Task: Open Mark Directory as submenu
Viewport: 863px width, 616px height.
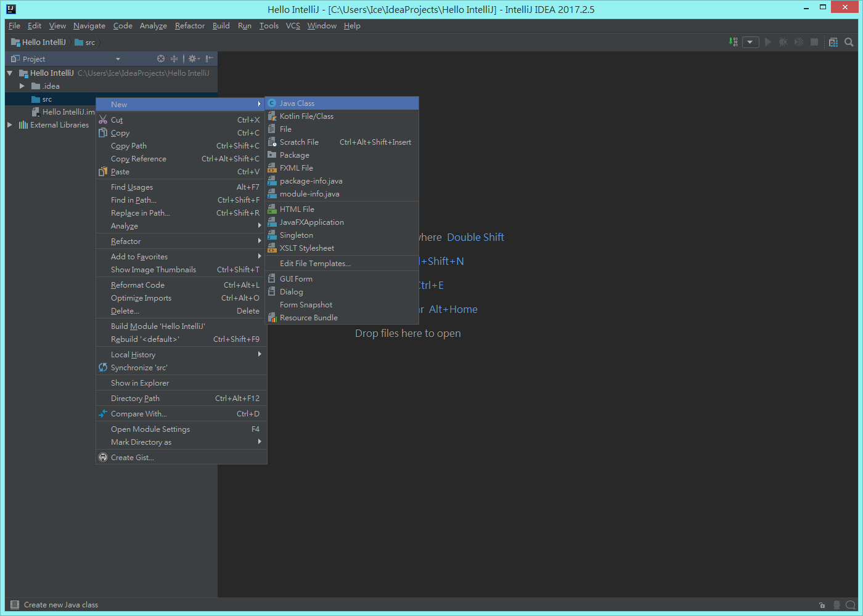Action: pos(181,442)
